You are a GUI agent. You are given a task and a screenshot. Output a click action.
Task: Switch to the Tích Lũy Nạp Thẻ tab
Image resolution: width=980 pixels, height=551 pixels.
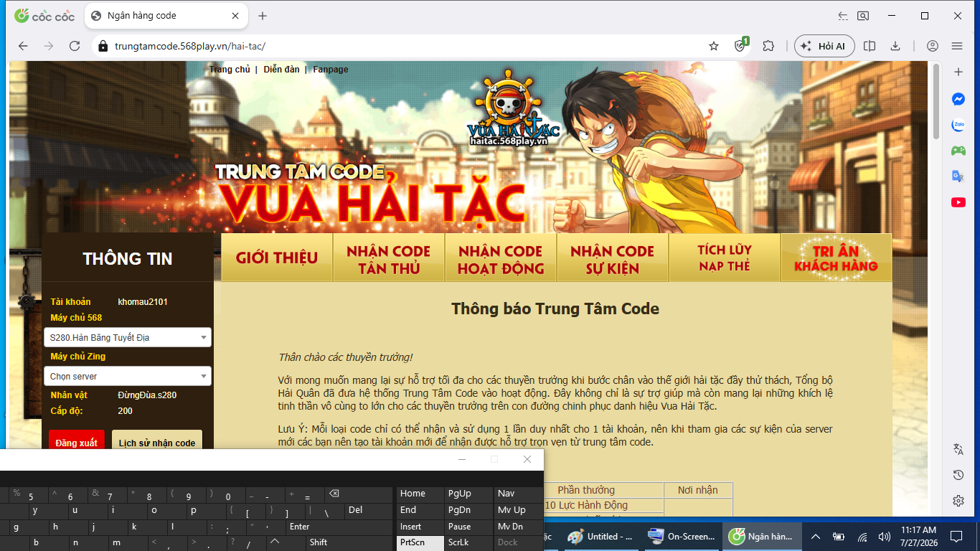click(724, 258)
